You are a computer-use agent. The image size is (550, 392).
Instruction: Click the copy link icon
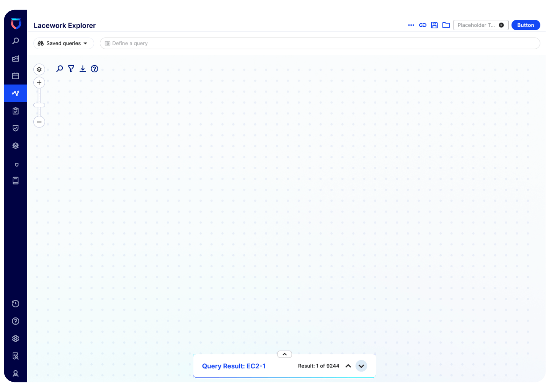pyautogui.click(x=423, y=25)
